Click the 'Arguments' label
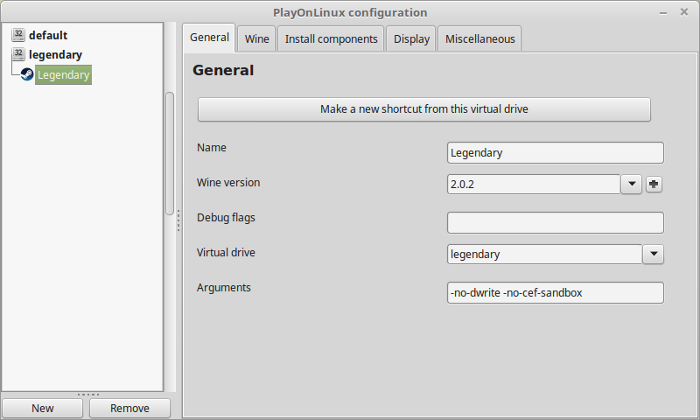This screenshot has height=420, width=700. pyautogui.click(x=224, y=288)
